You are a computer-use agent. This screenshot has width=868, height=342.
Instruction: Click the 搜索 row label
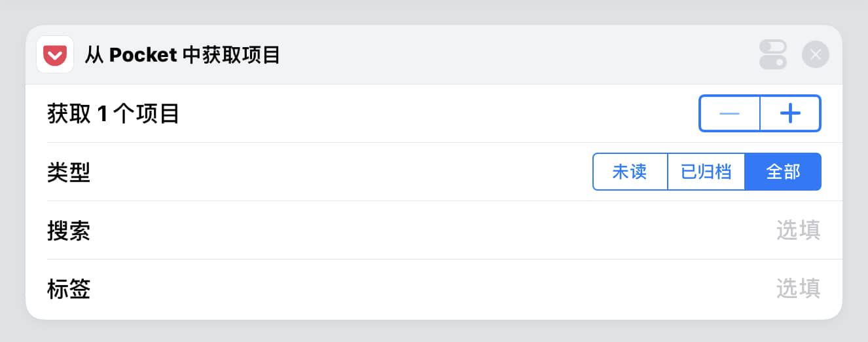point(69,231)
